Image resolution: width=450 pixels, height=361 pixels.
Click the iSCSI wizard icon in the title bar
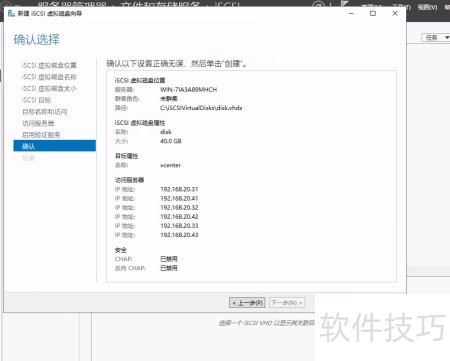click(x=11, y=13)
